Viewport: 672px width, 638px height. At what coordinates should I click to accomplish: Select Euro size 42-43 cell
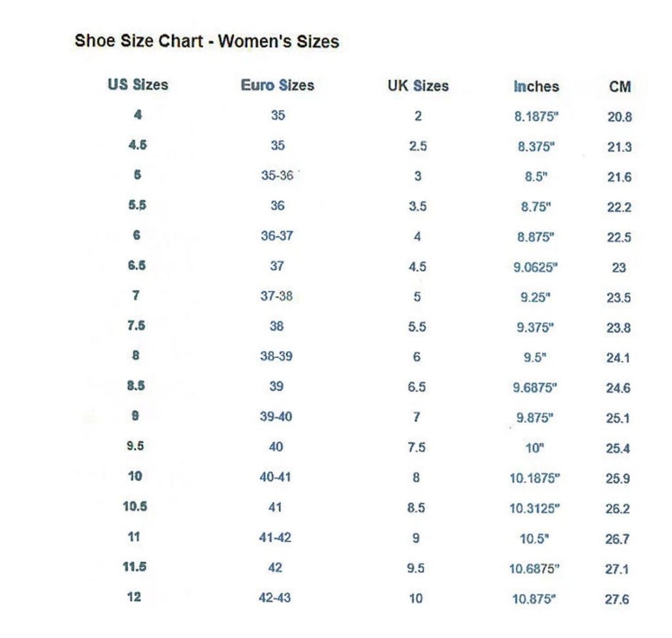(275, 597)
